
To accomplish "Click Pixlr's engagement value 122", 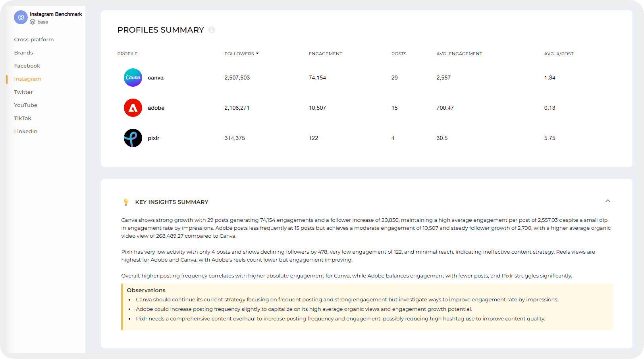I will [x=314, y=138].
